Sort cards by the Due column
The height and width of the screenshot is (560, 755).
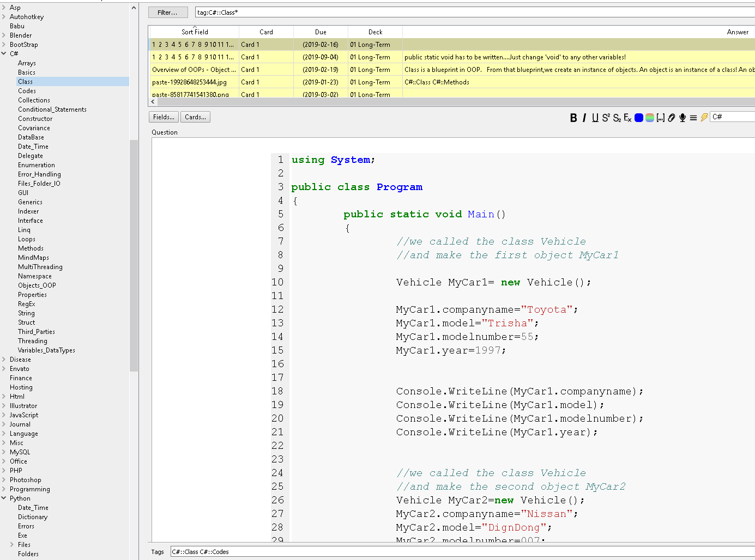pos(321,32)
